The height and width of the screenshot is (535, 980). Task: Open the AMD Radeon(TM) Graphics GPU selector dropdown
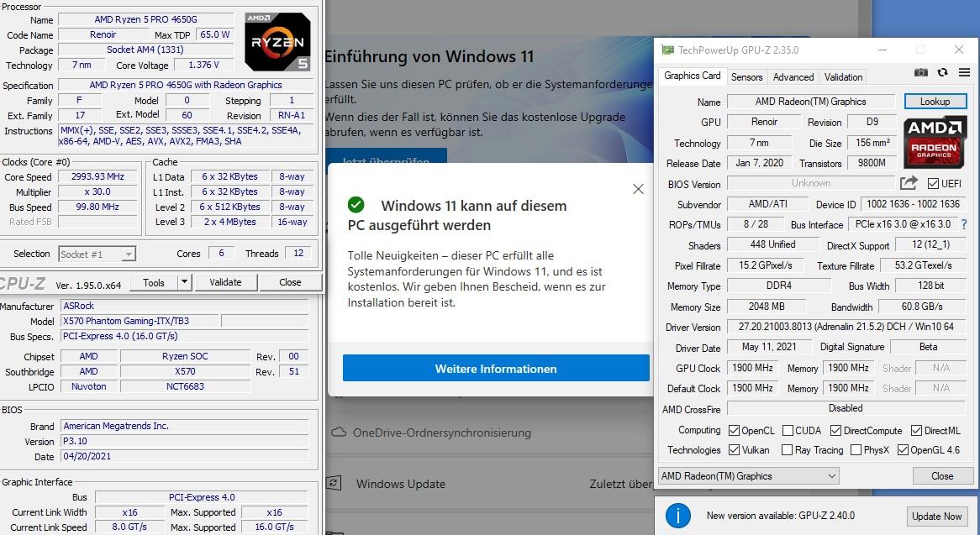pos(748,475)
